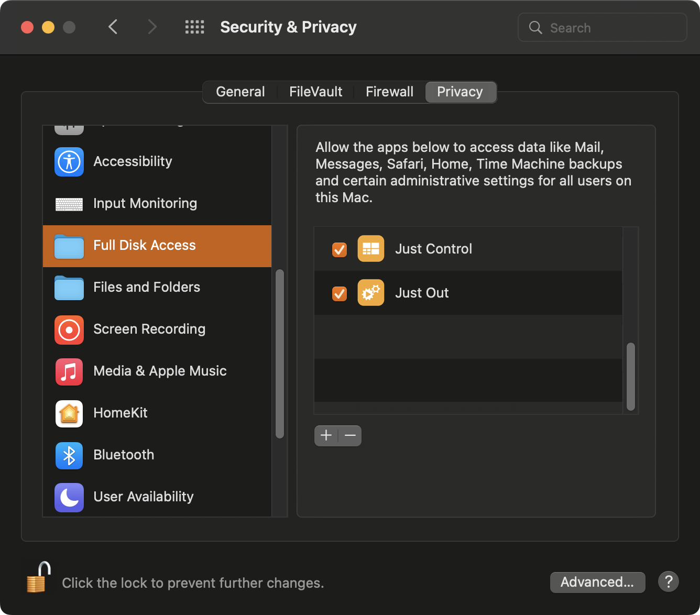Screen dimensions: 700x615
Task: Switch to the General tab
Action: pos(240,92)
